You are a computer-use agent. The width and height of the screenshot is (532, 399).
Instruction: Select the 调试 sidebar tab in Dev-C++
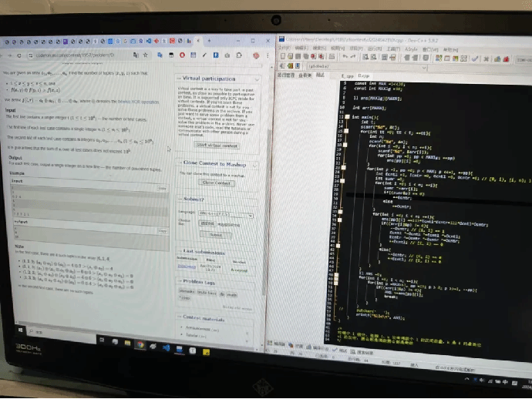[x=320, y=75]
